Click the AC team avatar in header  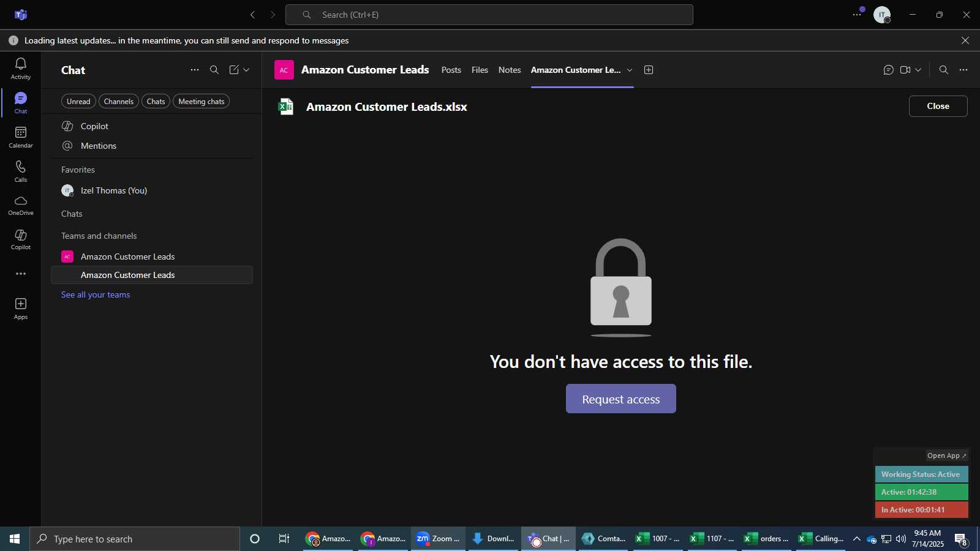284,70
